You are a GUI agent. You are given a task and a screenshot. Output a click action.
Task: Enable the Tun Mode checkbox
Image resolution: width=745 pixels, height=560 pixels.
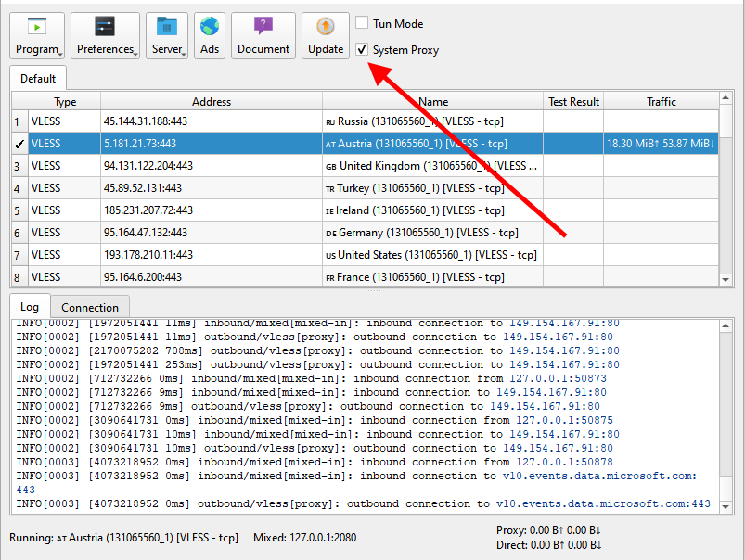tap(362, 22)
